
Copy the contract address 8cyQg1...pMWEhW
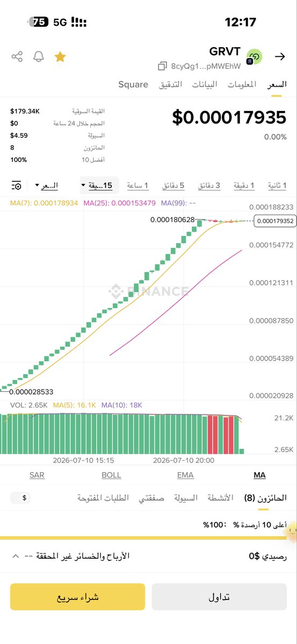click(x=163, y=66)
